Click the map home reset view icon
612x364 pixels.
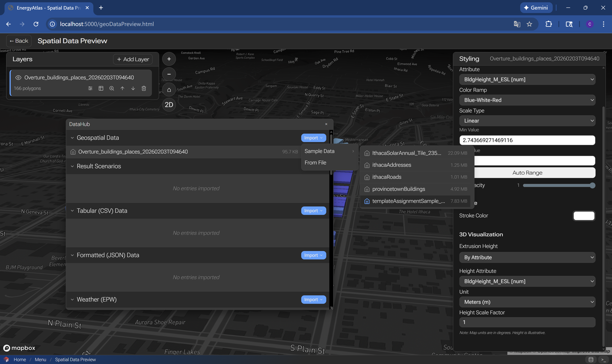click(169, 89)
